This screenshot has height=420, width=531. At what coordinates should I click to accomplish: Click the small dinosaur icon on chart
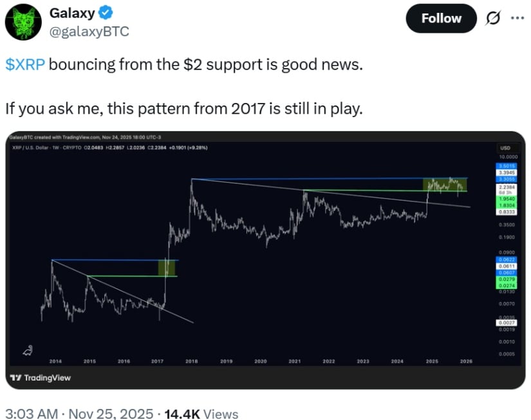tap(28, 350)
